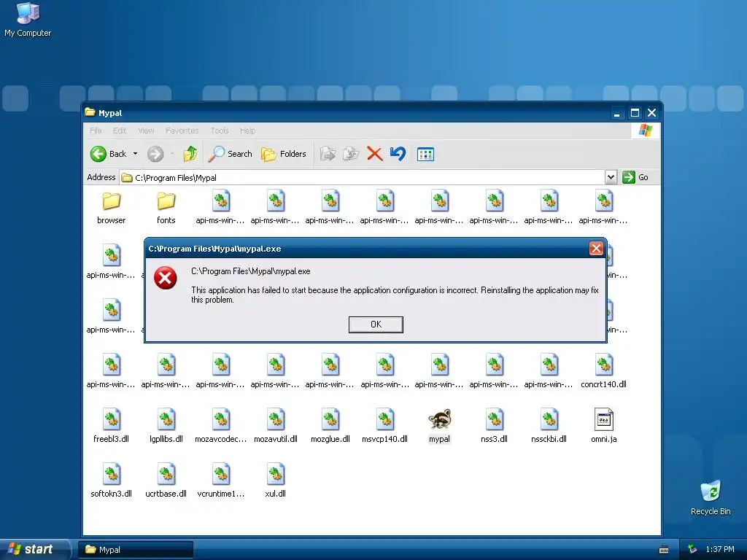This screenshot has width=747, height=560.
Task: Expand the address bar dropdown
Action: pyautogui.click(x=611, y=178)
